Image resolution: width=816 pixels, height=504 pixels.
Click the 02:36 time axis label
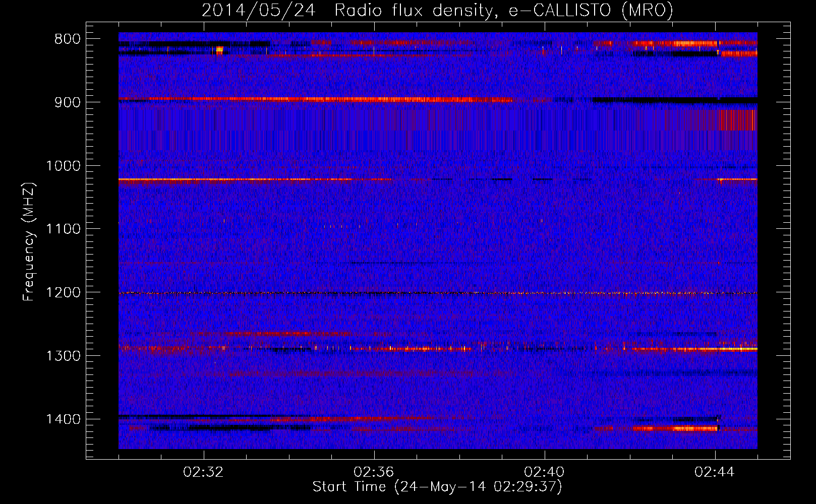[x=374, y=472]
